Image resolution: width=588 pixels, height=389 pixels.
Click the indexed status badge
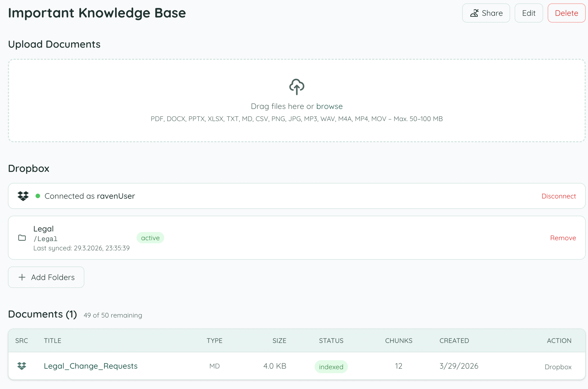(x=331, y=367)
